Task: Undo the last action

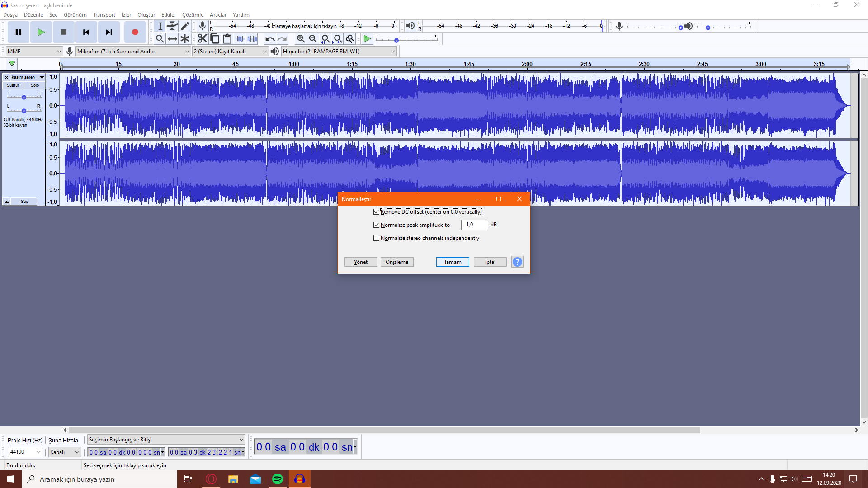Action: coord(270,39)
